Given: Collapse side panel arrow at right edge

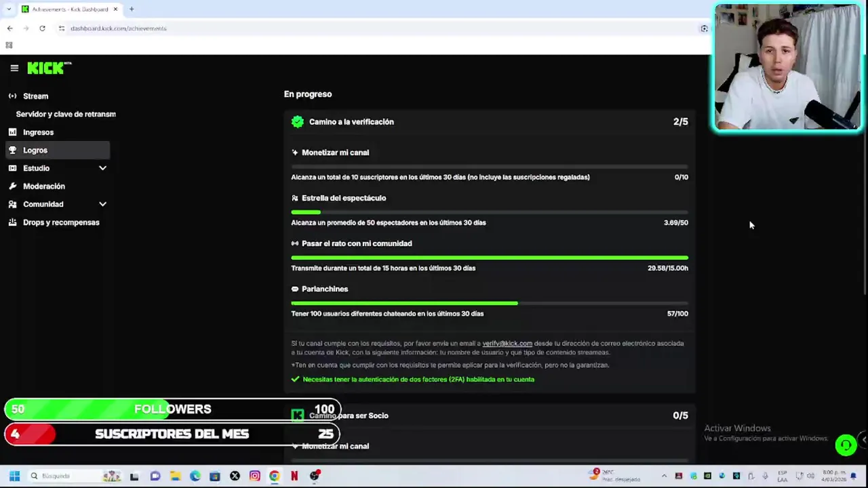Looking at the screenshot, I should point(864,440).
